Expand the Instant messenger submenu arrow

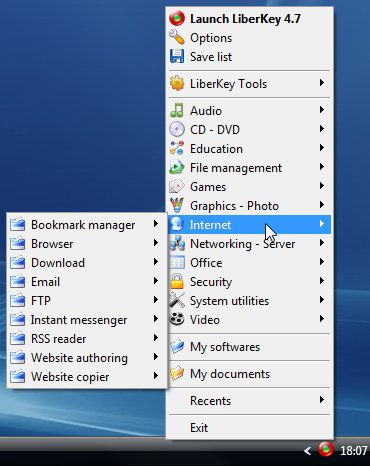click(x=156, y=319)
